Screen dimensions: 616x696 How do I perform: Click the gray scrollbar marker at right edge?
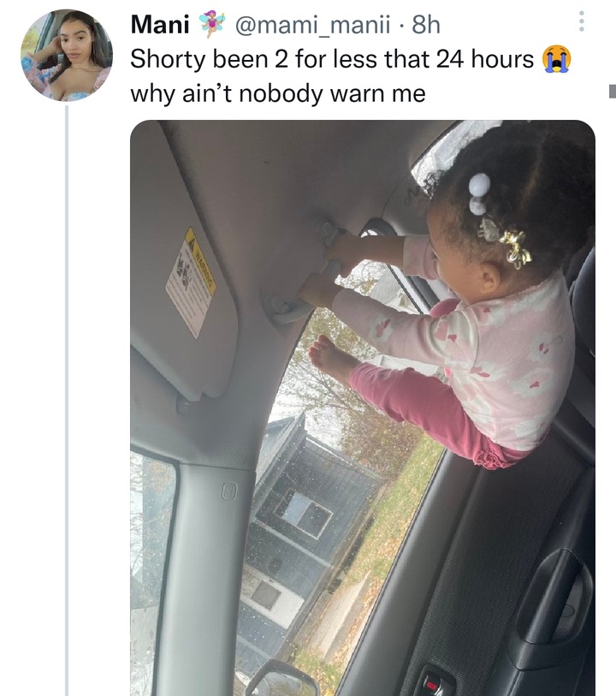[x=613, y=91]
